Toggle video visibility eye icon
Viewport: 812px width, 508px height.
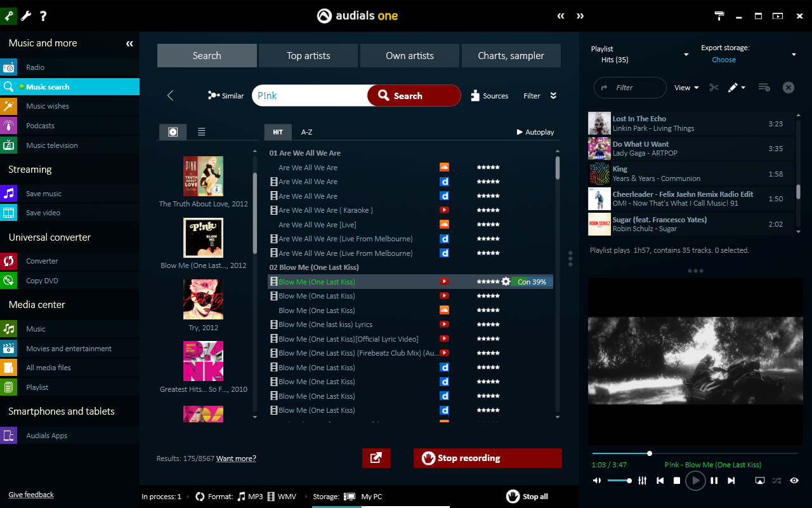[794, 481]
